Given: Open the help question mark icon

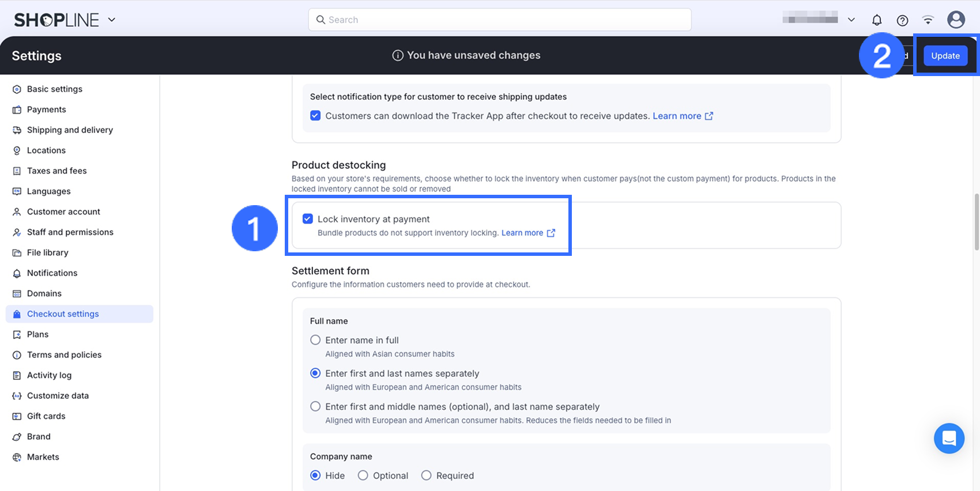Looking at the screenshot, I should click(x=902, y=20).
